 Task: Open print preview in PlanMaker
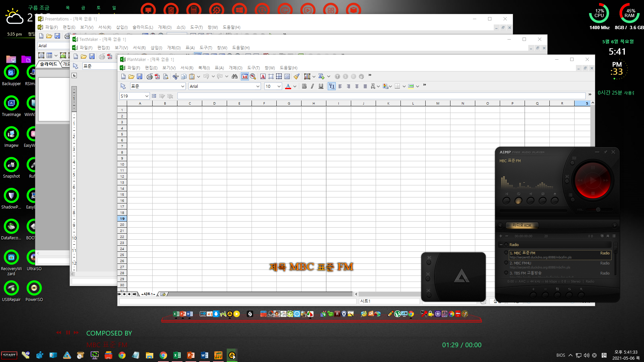point(166,76)
